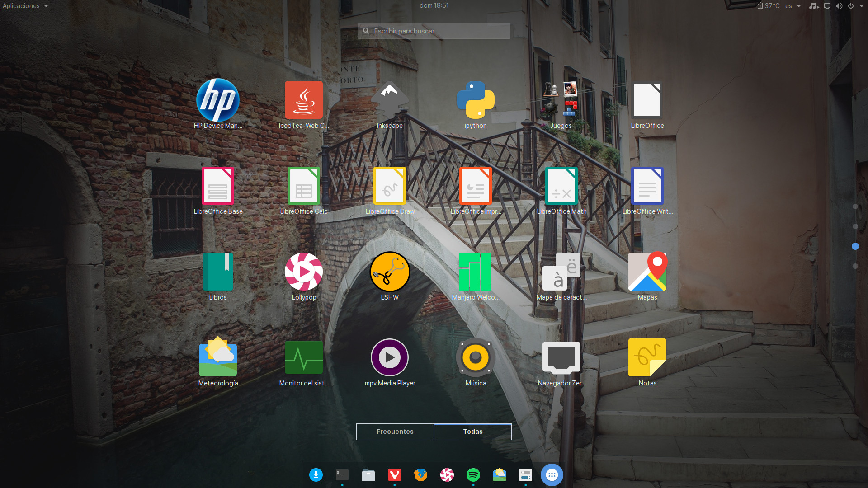Launch the ipython application
This screenshot has width=868, height=488.
(x=475, y=100)
